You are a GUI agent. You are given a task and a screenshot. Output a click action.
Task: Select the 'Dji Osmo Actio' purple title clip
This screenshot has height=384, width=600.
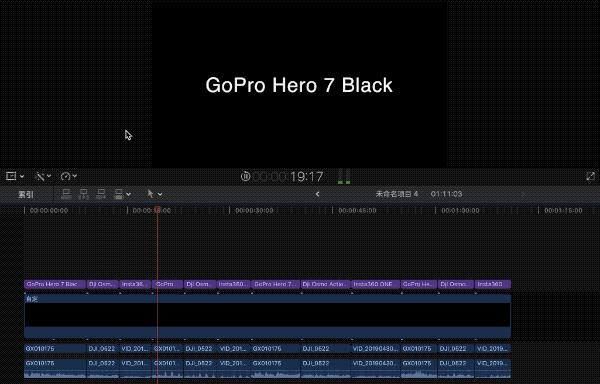coord(325,284)
